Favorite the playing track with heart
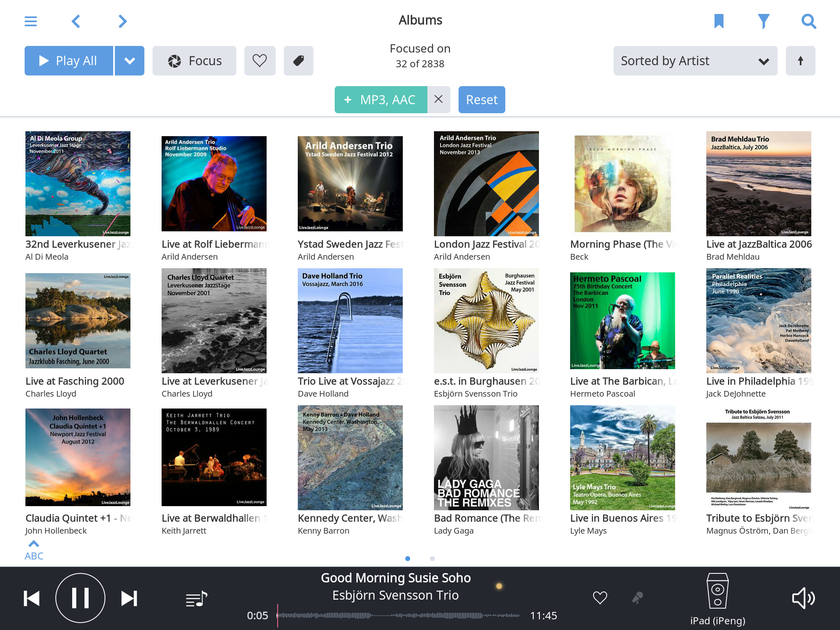Image resolution: width=840 pixels, height=630 pixels. click(x=600, y=598)
